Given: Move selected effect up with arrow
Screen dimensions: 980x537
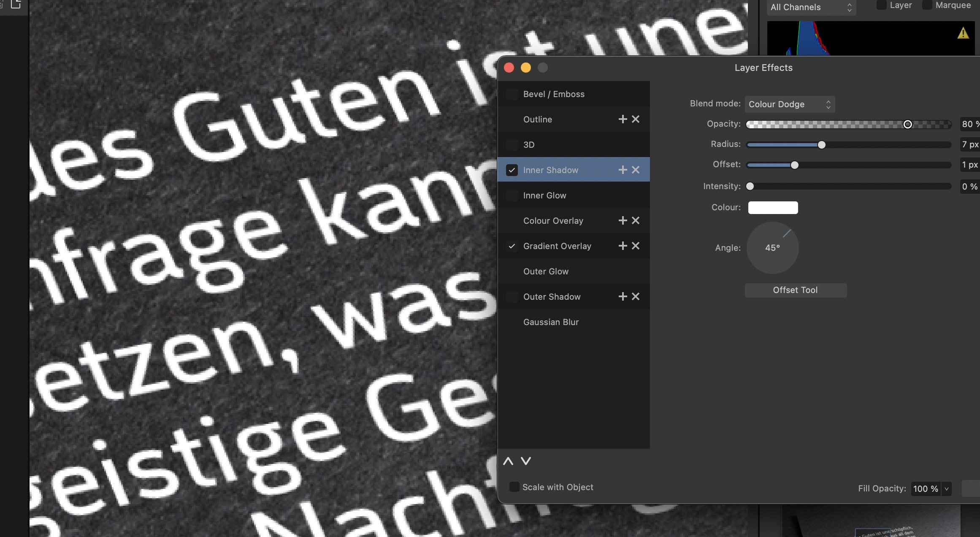Looking at the screenshot, I should (508, 461).
